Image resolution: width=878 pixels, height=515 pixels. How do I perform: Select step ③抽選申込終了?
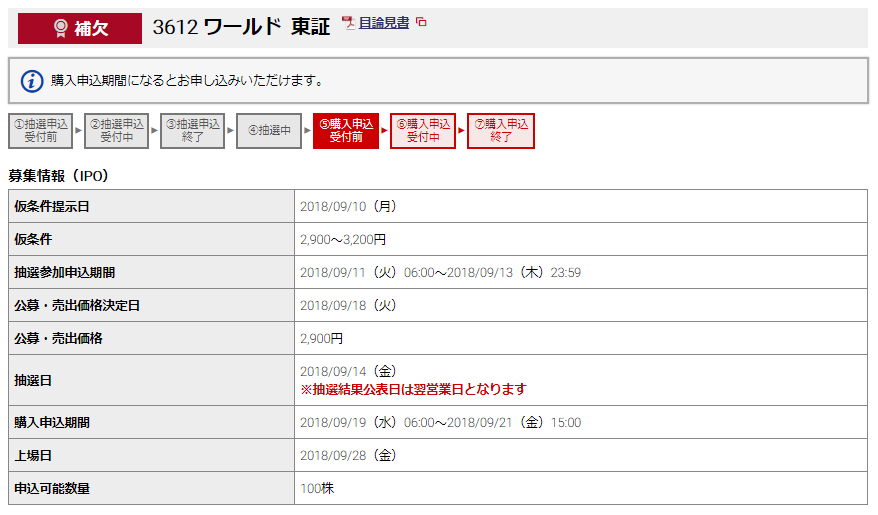[193, 131]
